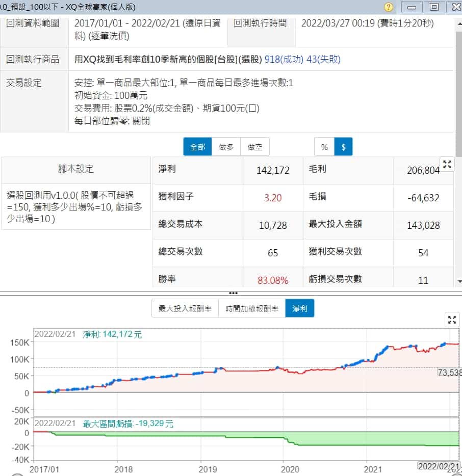Click the three-dot panel splitter handle
The height and width of the screenshot is (476, 462).
coord(233,293)
